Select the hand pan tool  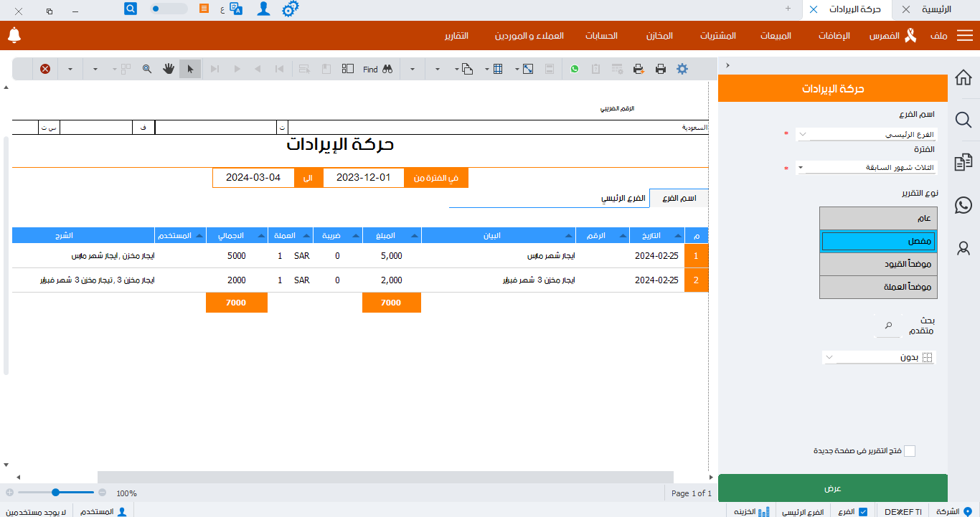(169, 69)
